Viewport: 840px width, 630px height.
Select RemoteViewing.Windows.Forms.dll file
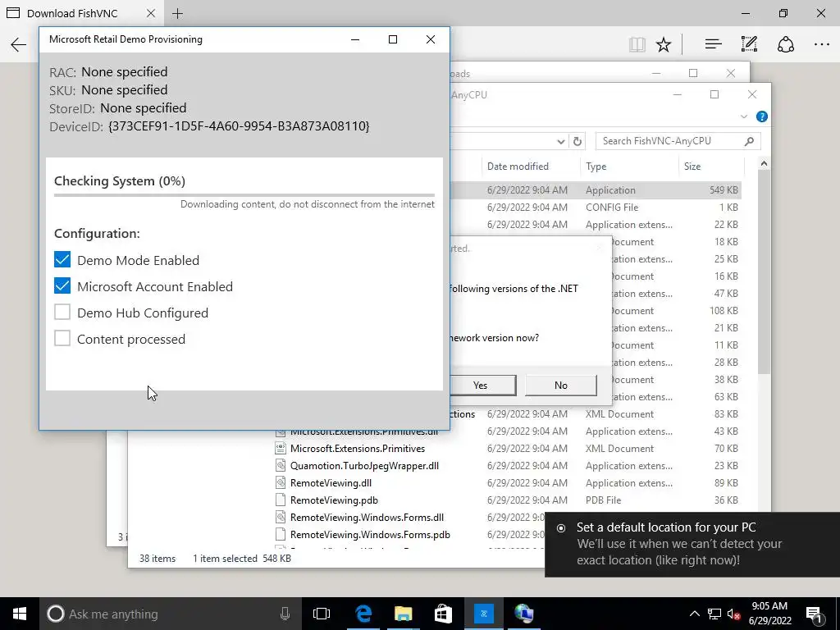[367, 517]
